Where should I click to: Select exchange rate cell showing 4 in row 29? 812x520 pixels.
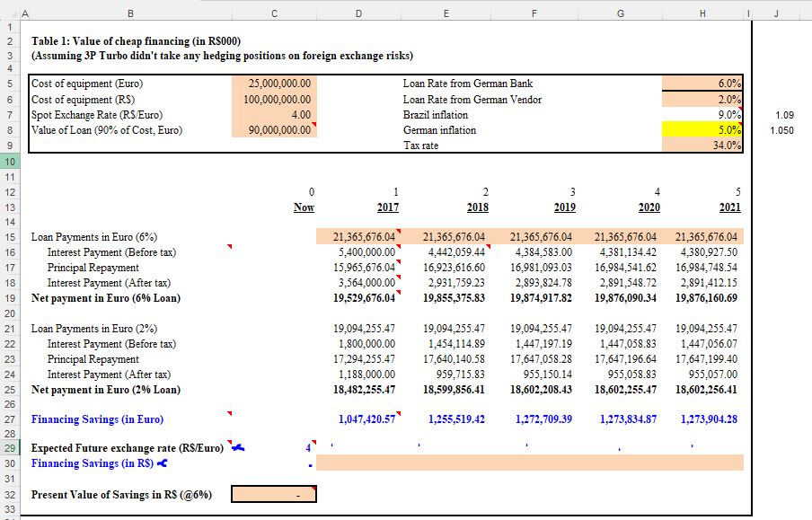tap(274, 448)
